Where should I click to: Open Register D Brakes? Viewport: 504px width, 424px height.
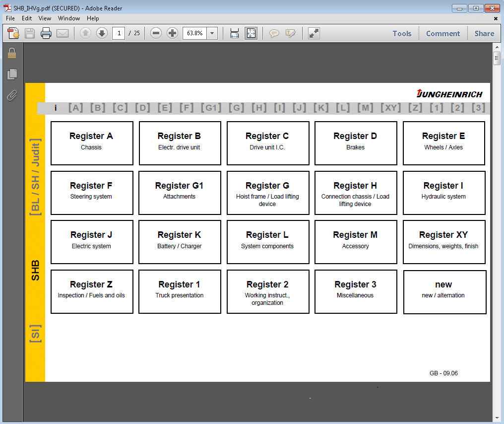coord(356,143)
